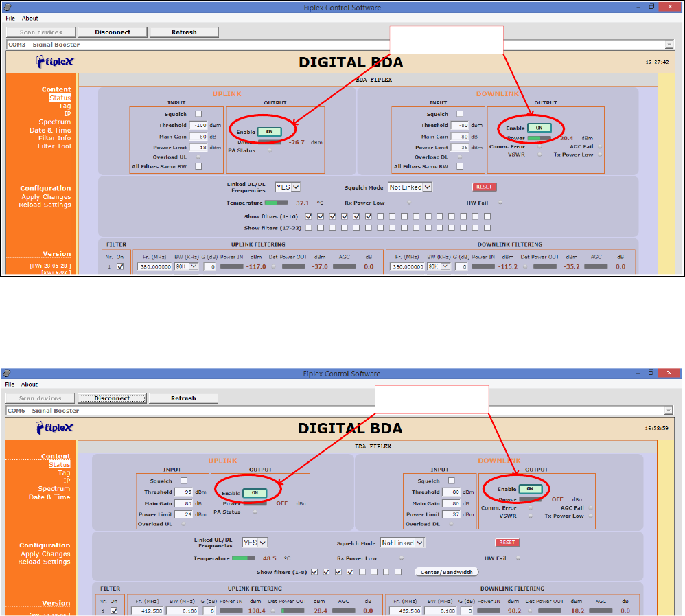Click Uplink Threshold field -100 in the upper window
The width and height of the screenshot is (685, 616).
pyautogui.click(x=198, y=125)
